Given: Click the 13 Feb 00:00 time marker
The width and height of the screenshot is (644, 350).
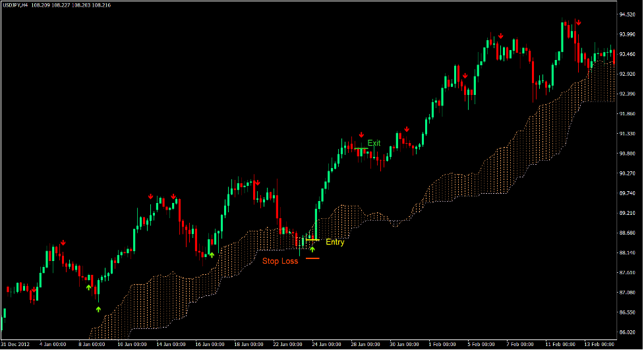Looking at the screenshot, I should 598,345.
